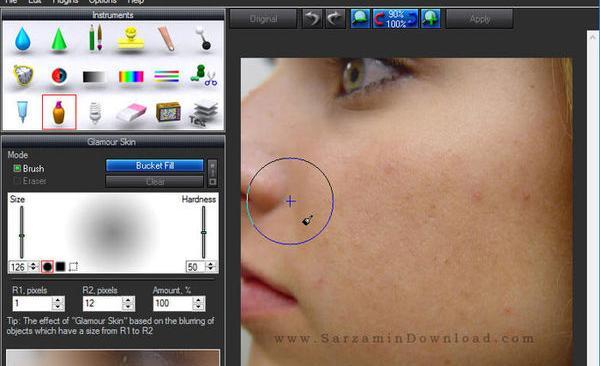
Task: Choose the round brush shape
Action: click(x=47, y=266)
